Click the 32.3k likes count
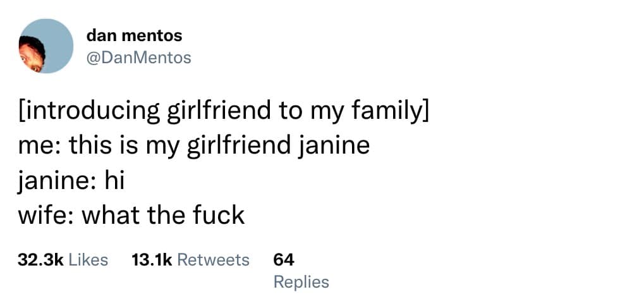The width and height of the screenshot is (644, 306). pyautogui.click(x=40, y=259)
